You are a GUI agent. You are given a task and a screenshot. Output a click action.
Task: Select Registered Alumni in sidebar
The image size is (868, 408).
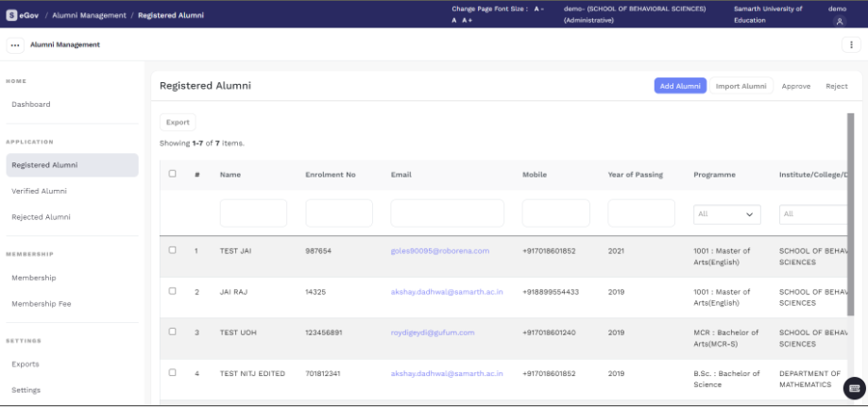point(72,165)
